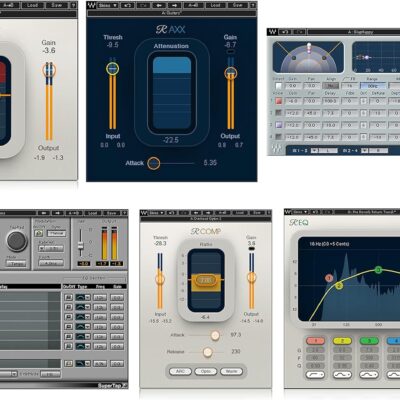This screenshot has height=400, width=400.
Task: Tap the Tap Pad knob in SuperTap
Action: (17, 241)
